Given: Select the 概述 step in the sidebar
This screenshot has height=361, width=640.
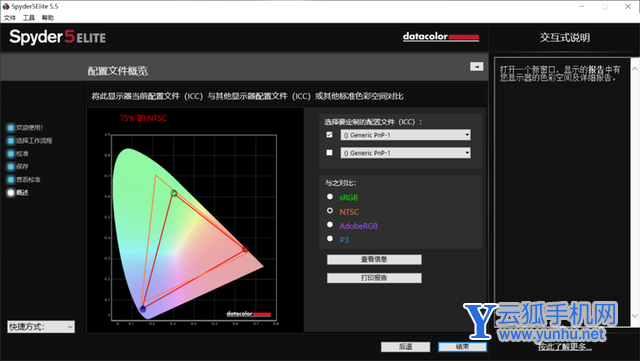Looking at the screenshot, I should coord(18,192).
